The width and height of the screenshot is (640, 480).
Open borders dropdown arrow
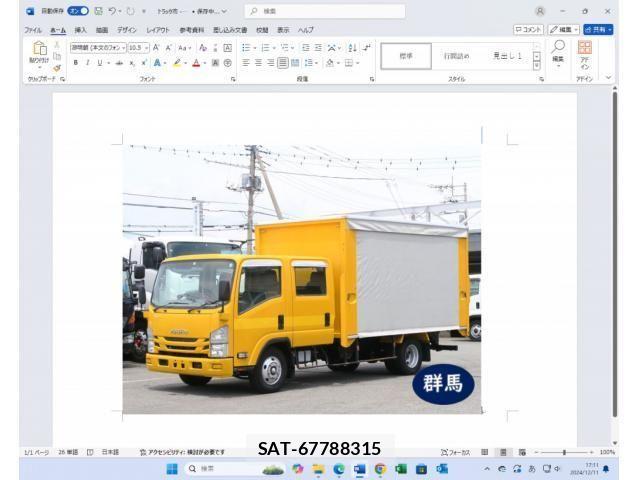[358, 63]
